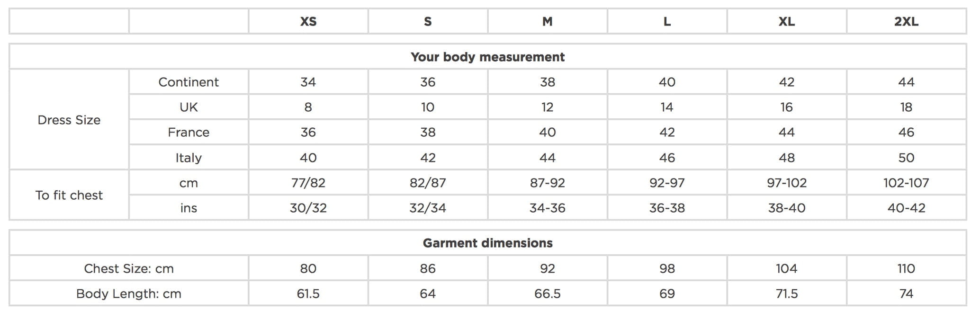980x320 pixels.
Task: Select the 104 garment chest size cell
Action: pyautogui.click(x=786, y=269)
